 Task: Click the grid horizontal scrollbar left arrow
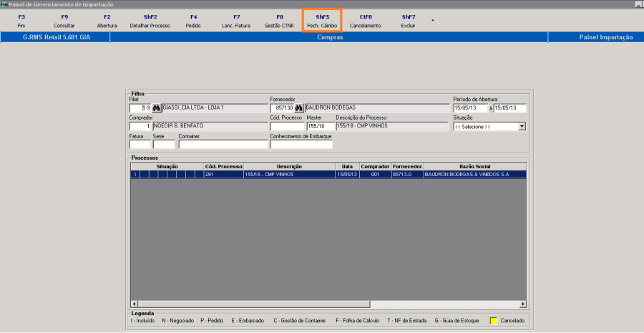135,304
